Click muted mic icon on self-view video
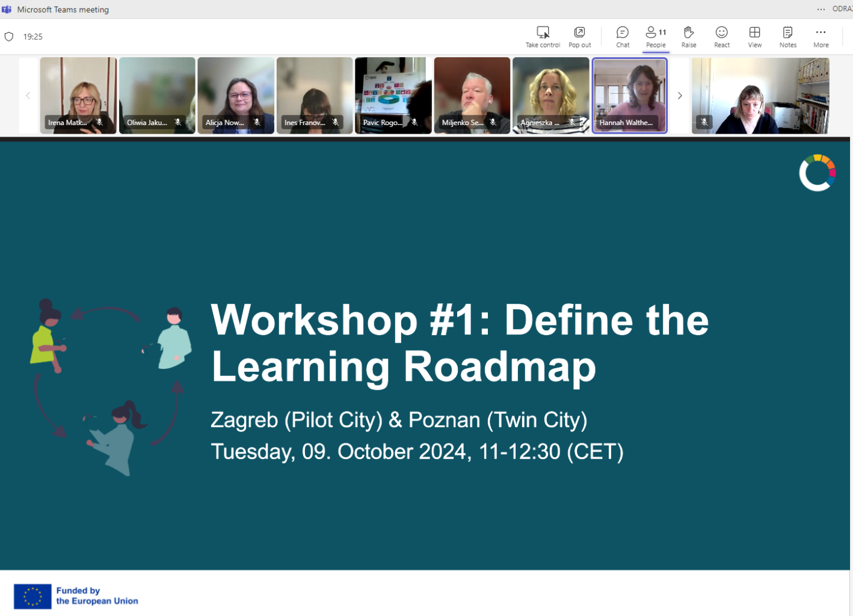This screenshot has height=616, width=853. point(704,122)
